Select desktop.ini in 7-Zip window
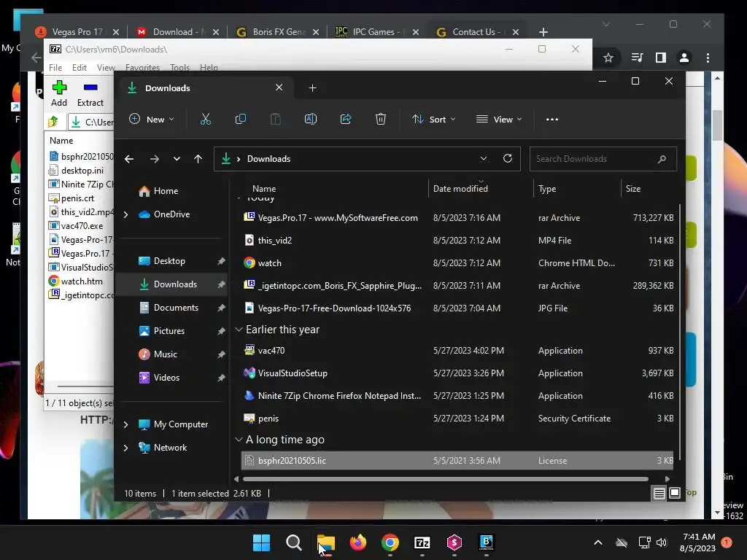Screen dimensions: 747x560 click(82, 171)
